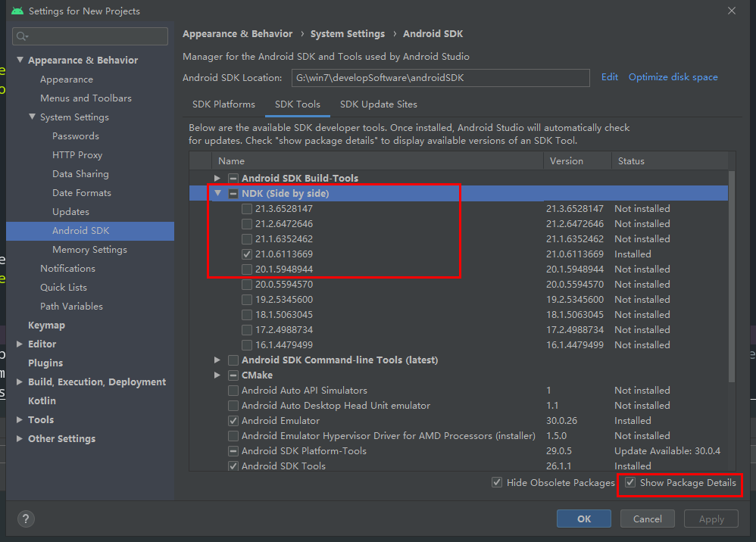Disable Show Package Details checkbox

coord(629,482)
